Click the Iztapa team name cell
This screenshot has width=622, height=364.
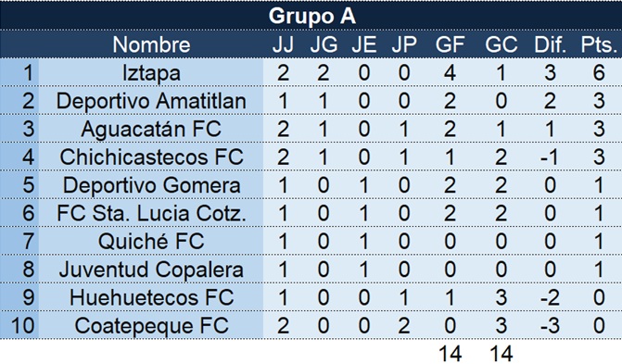pos(151,72)
